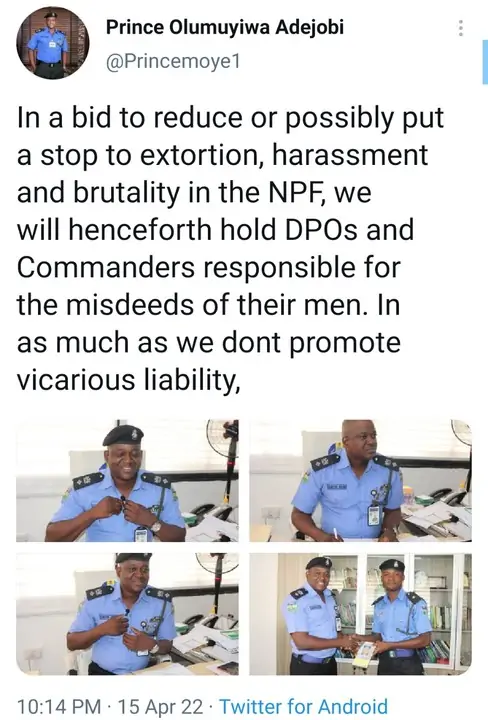Image resolution: width=488 pixels, height=720 pixels.
Task: Click the 15 Apr 22 date
Action: coord(160,706)
